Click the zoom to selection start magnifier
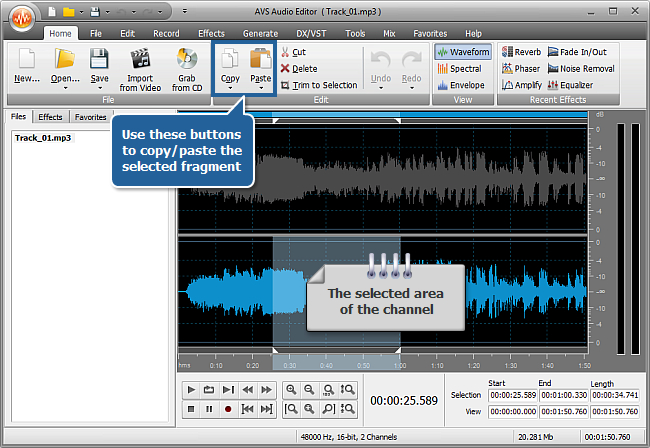Screen dimensions: 650x448 pos(291,409)
